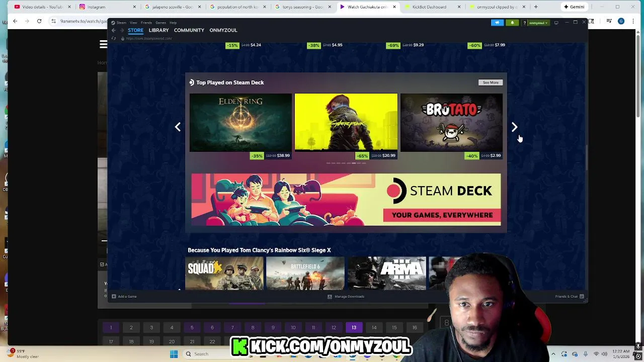Screen dimensions: 644x362
Task: Select episode 20 in anime page
Action: coord(172,341)
